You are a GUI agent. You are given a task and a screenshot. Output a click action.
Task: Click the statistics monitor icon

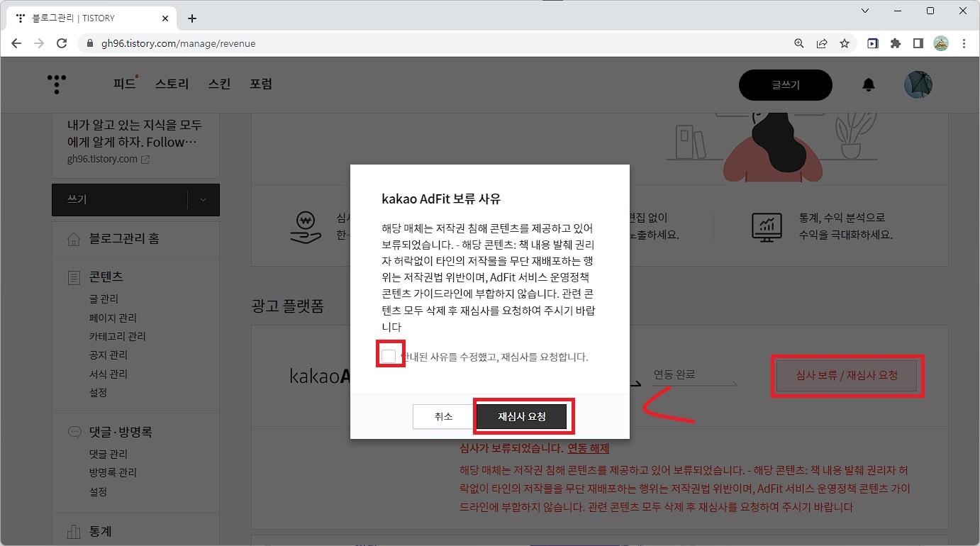click(767, 226)
